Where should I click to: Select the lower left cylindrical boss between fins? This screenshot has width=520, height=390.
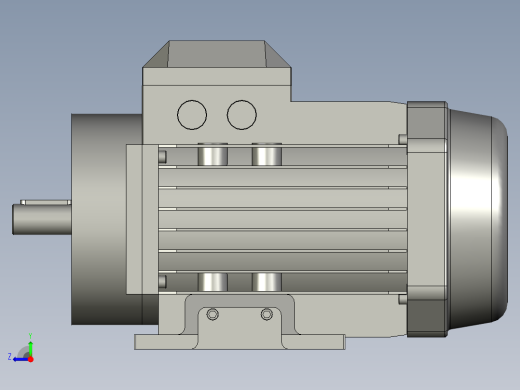click(x=213, y=282)
